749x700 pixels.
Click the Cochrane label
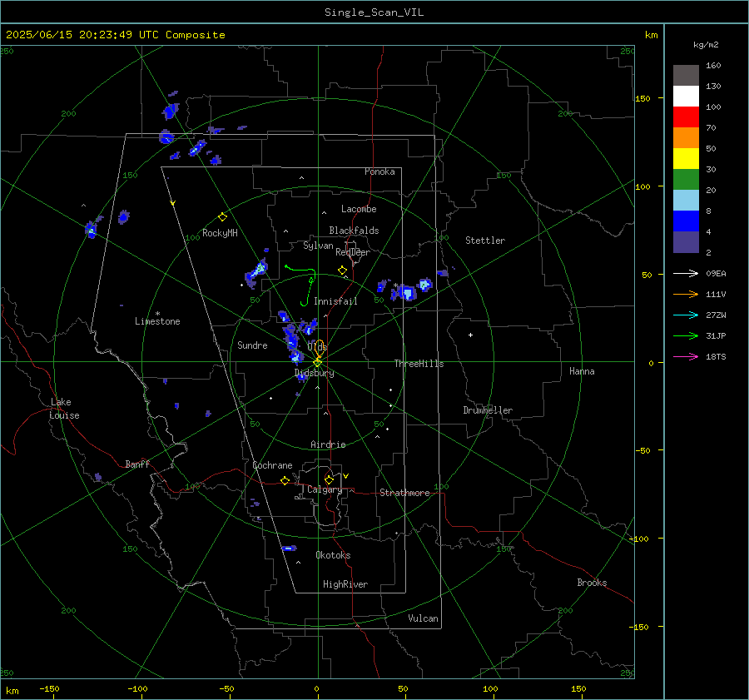click(272, 465)
